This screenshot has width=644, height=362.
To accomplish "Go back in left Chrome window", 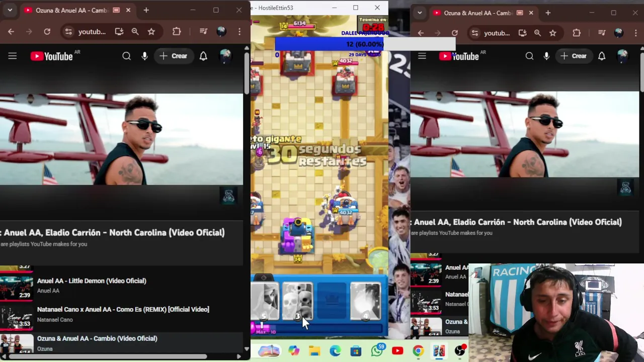I will click(x=11, y=32).
